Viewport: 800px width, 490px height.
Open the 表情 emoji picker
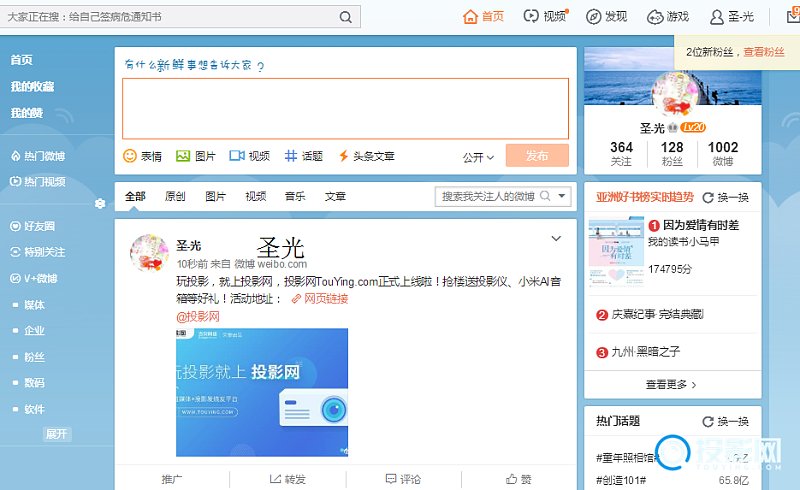[x=130, y=156]
